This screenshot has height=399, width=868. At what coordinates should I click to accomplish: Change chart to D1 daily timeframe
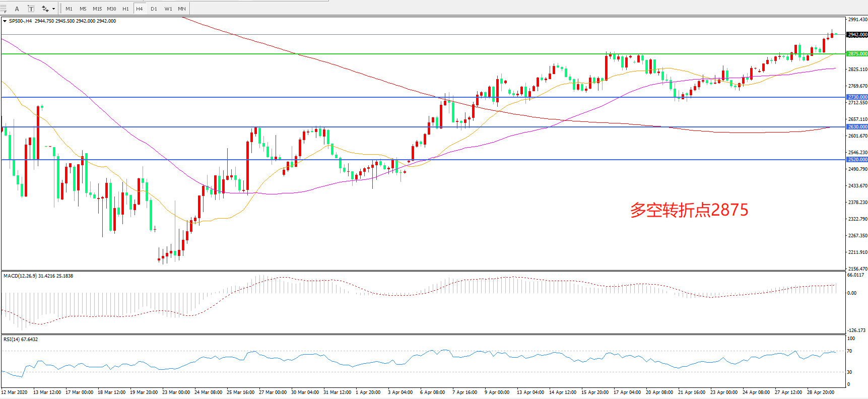pyautogui.click(x=154, y=9)
